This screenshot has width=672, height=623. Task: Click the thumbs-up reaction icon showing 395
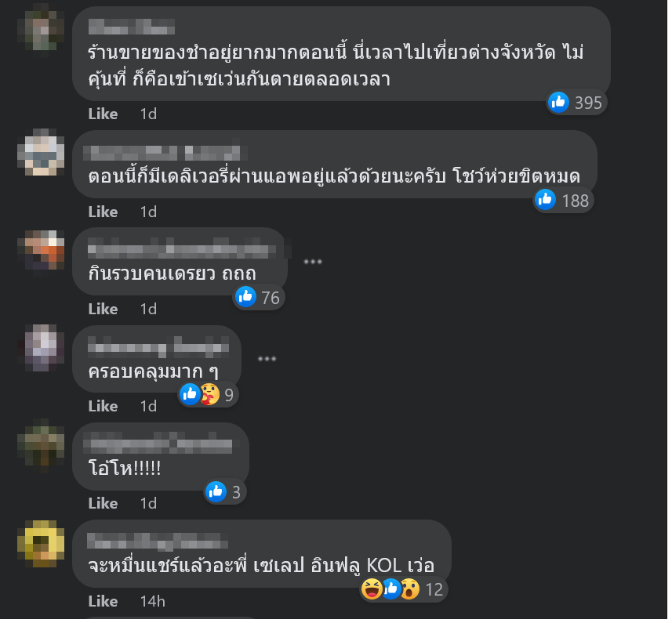559,103
